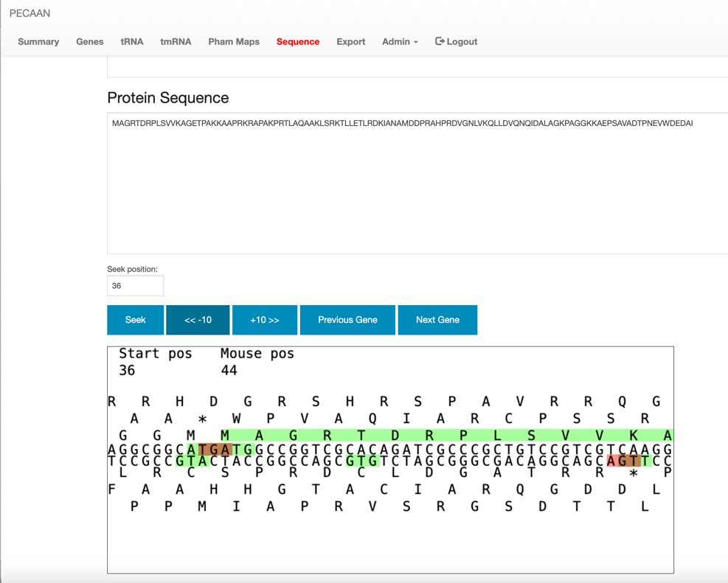
Task: Open the Summary tab
Action: pyautogui.click(x=38, y=42)
